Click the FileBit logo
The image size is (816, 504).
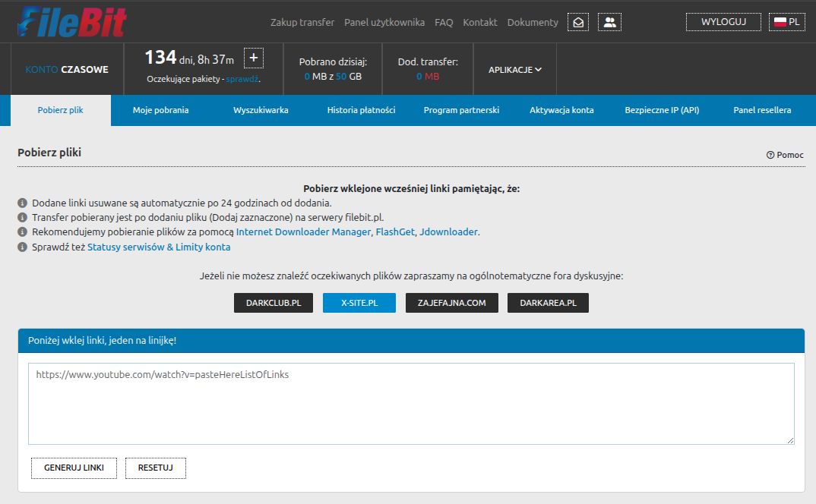tap(71, 22)
